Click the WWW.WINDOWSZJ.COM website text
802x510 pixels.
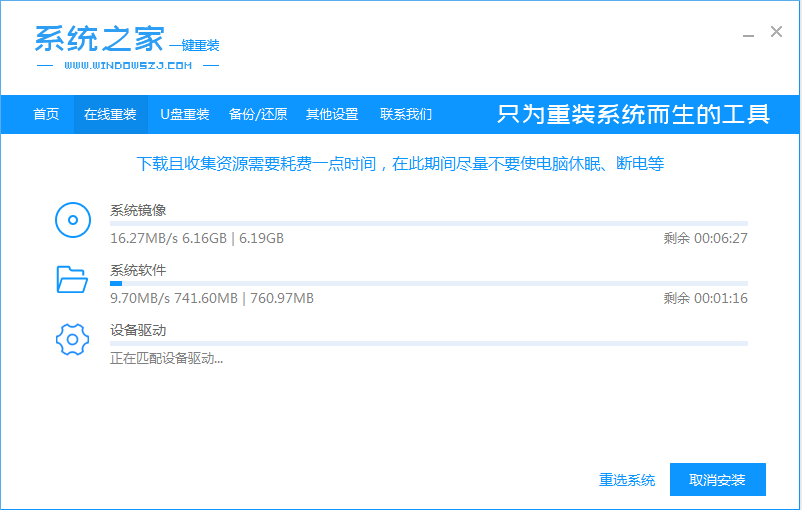(128, 65)
